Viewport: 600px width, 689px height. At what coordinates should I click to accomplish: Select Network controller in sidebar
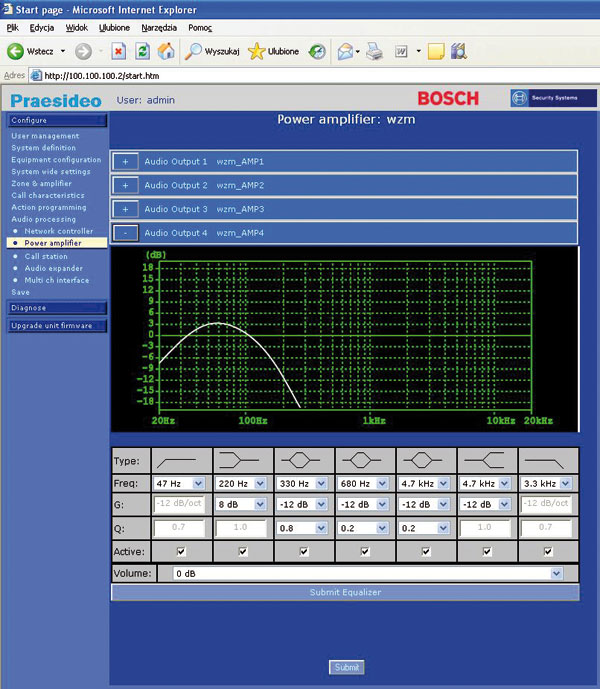pyautogui.click(x=59, y=231)
